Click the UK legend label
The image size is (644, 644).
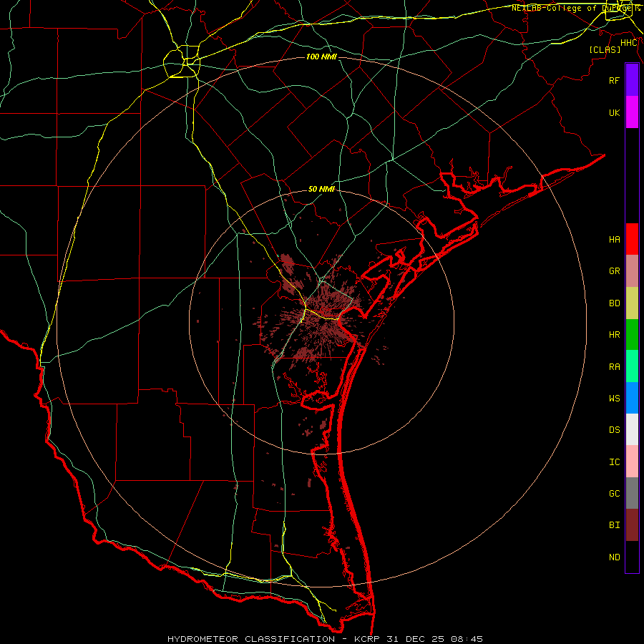(x=614, y=112)
